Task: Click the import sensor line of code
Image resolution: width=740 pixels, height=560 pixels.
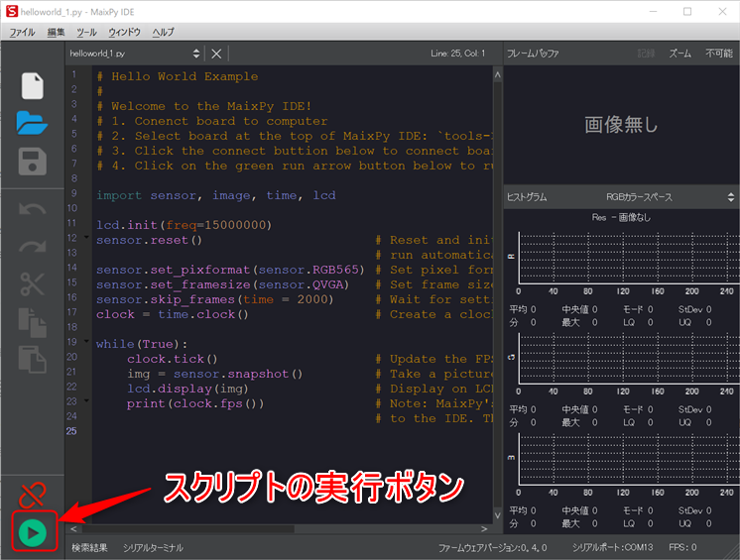Action: (x=216, y=195)
